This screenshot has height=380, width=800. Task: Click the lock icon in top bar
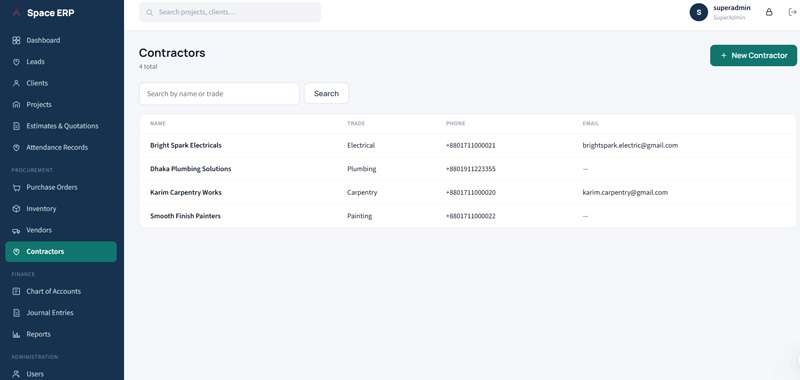(769, 12)
